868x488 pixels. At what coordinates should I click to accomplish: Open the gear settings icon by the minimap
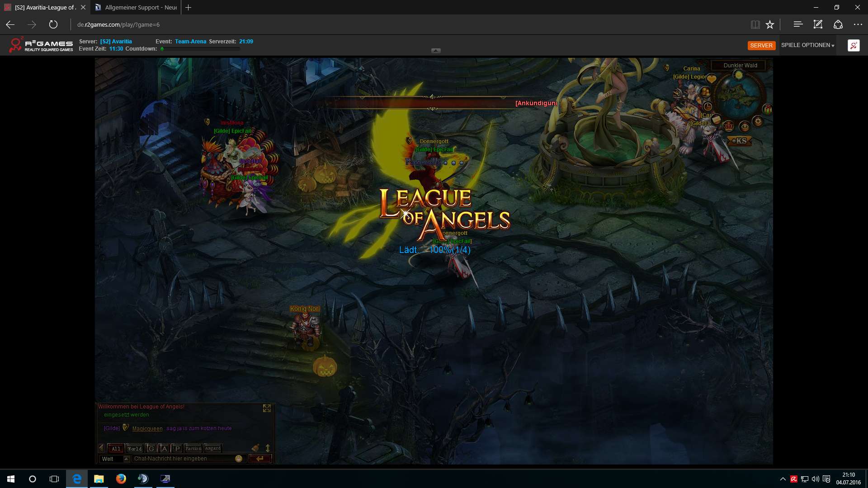pyautogui.click(x=758, y=121)
